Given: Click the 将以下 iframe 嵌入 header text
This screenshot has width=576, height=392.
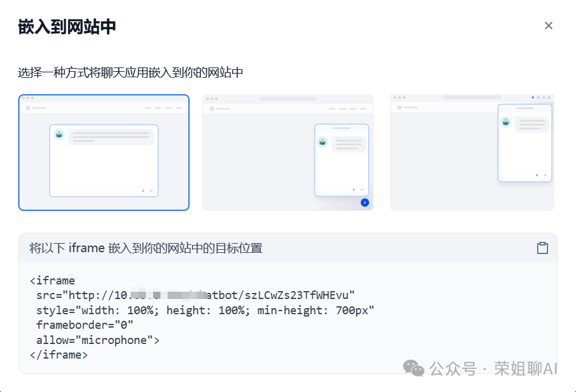Looking at the screenshot, I should tap(146, 248).
